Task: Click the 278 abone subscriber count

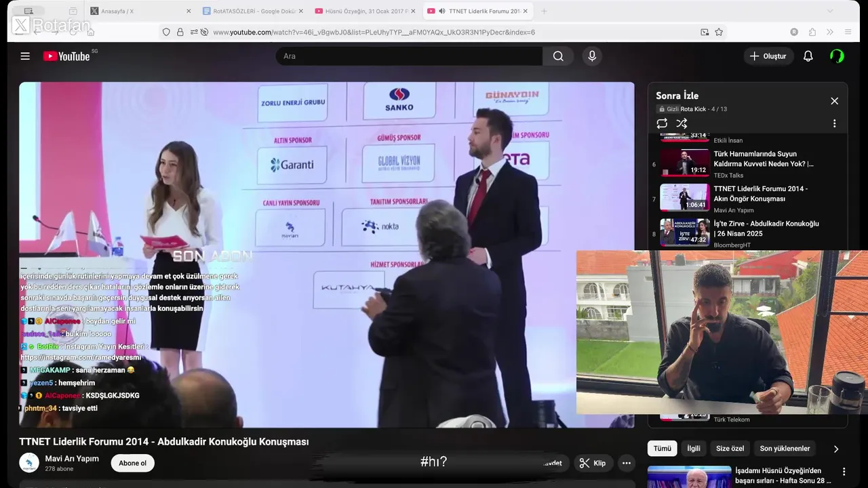Action: click(59, 469)
